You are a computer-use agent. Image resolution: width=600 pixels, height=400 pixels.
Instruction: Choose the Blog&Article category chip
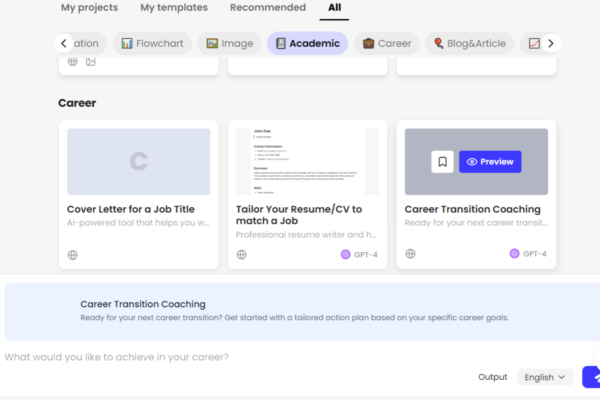(x=470, y=43)
